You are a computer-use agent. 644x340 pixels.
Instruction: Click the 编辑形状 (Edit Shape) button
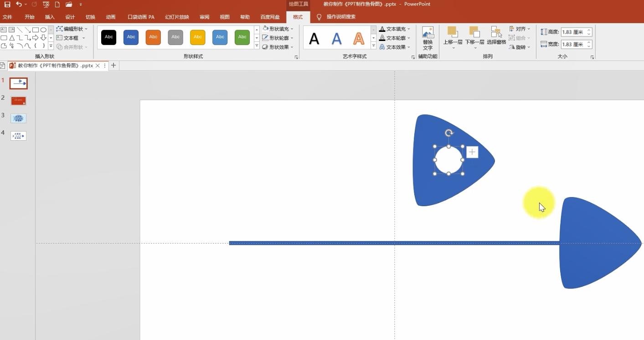(x=72, y=28)
